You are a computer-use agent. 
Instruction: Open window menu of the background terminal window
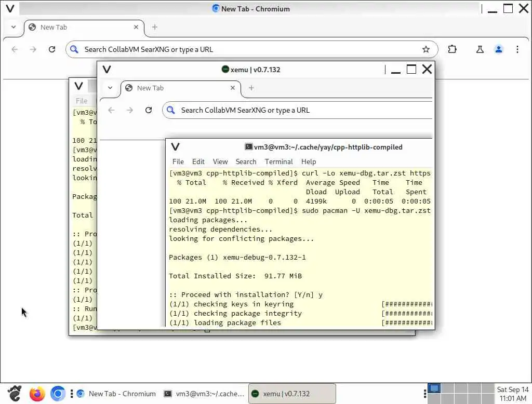(79, 86)
